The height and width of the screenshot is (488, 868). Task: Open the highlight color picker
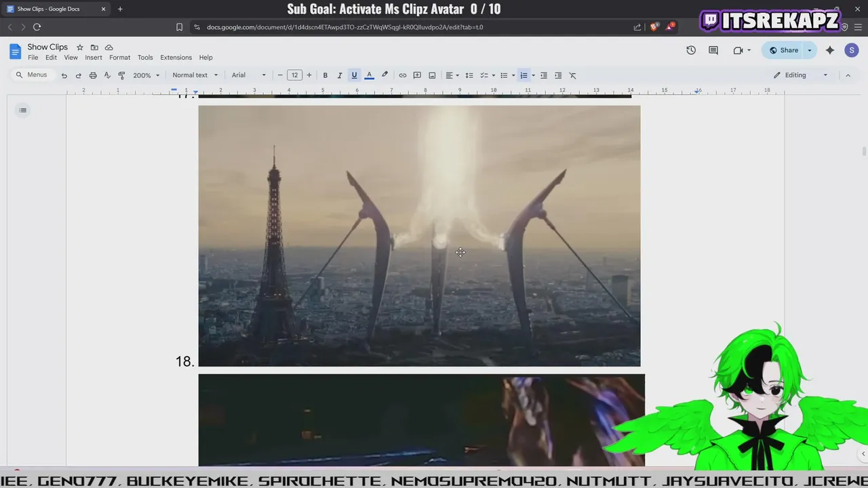pyautogui.click(x=384, y=75)
